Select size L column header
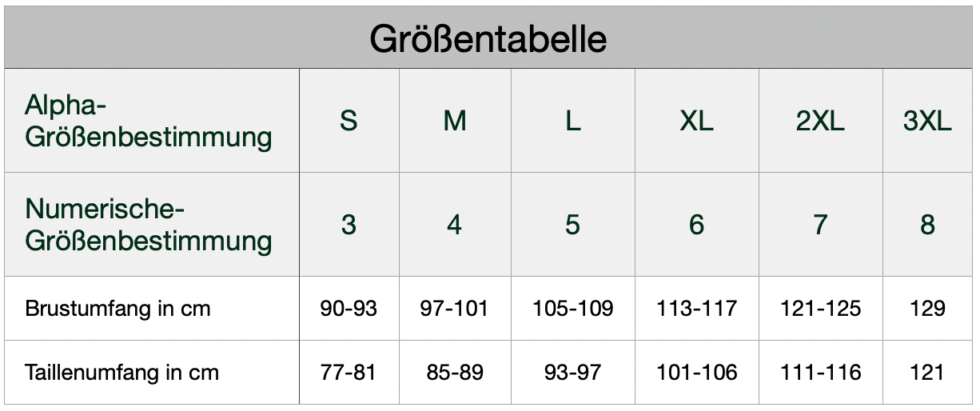Viewport: 980px width, 411px height. (572, 122)
